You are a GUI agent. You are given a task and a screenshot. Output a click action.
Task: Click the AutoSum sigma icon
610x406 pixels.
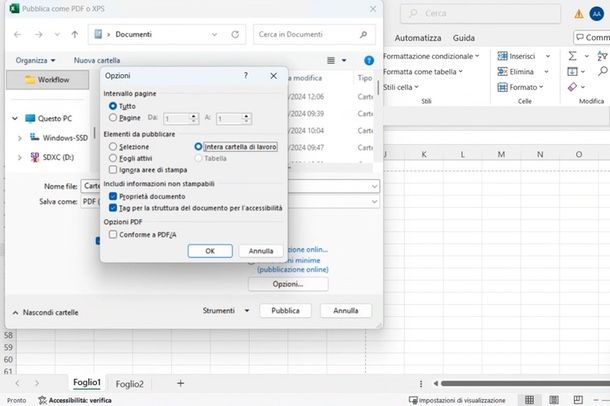click(572, 56)
